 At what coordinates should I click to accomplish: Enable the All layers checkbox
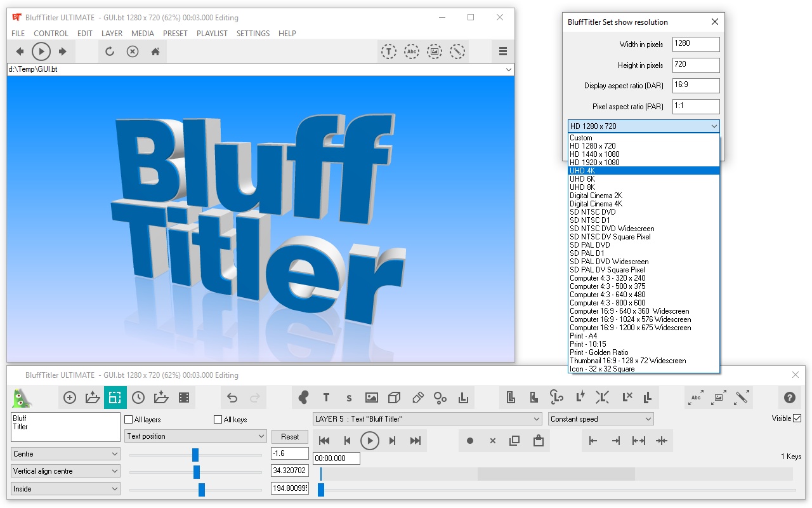(x=129, y=420)
